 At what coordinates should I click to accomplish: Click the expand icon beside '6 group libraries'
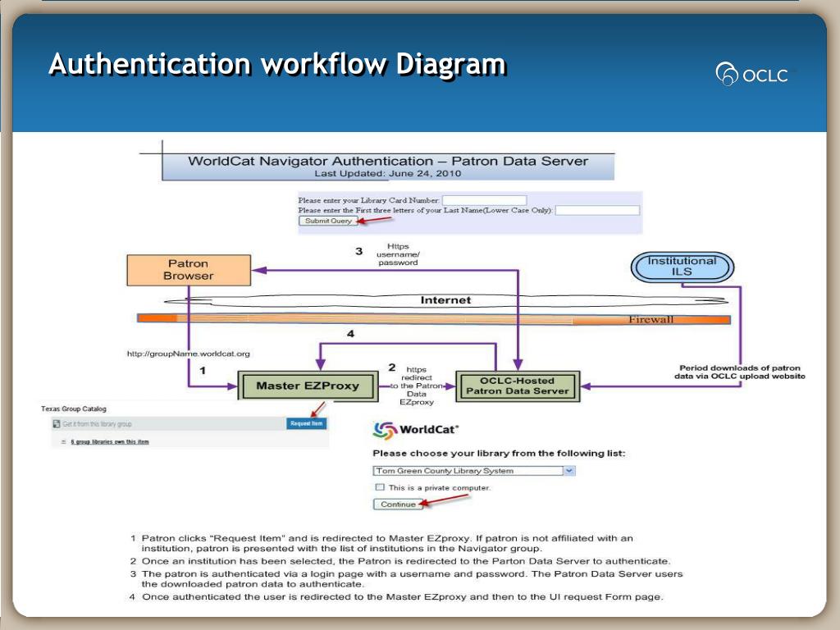point(64,442)
